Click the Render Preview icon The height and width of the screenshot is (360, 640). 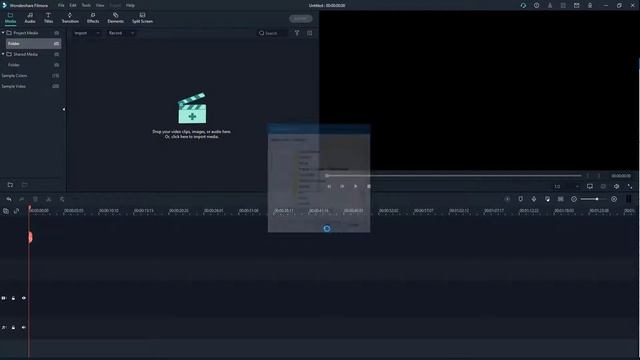click(x=507, y=199)
